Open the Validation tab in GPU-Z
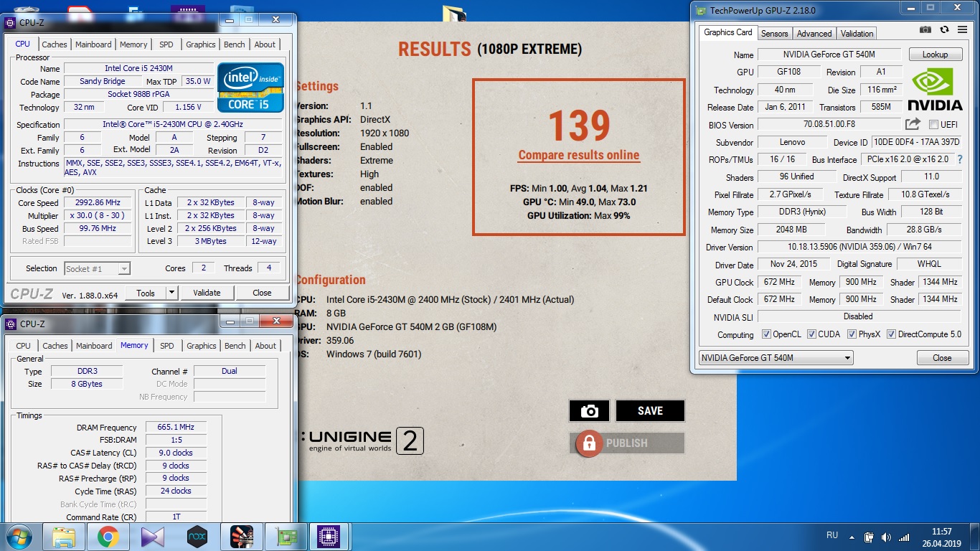 click(x=857, y=34)
